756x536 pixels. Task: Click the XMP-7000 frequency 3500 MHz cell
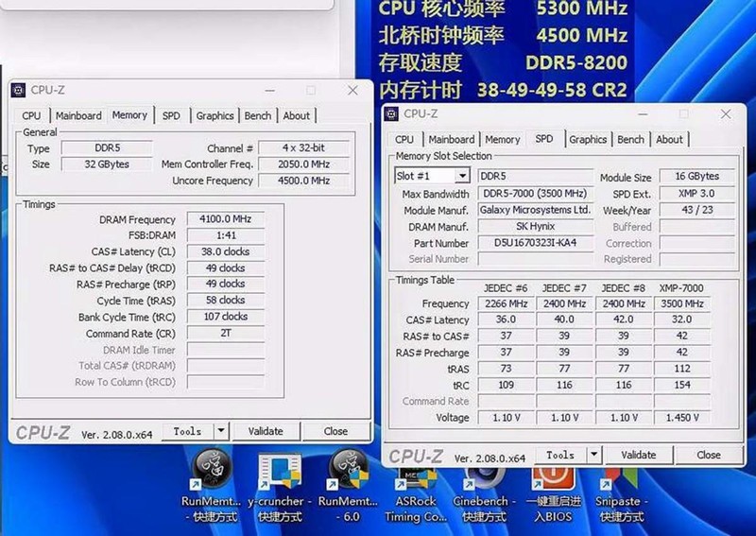[682, 303]
